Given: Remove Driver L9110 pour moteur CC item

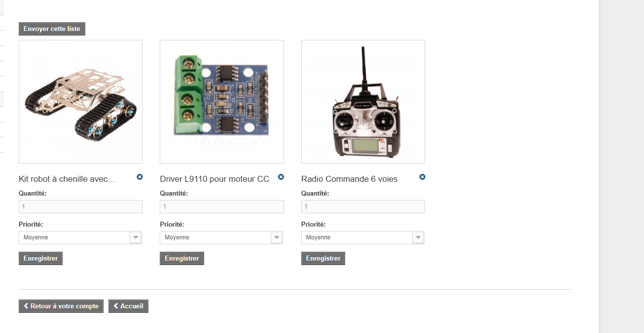Looking at the screenshot, I should pyautogui.click(x=281, y=177).
